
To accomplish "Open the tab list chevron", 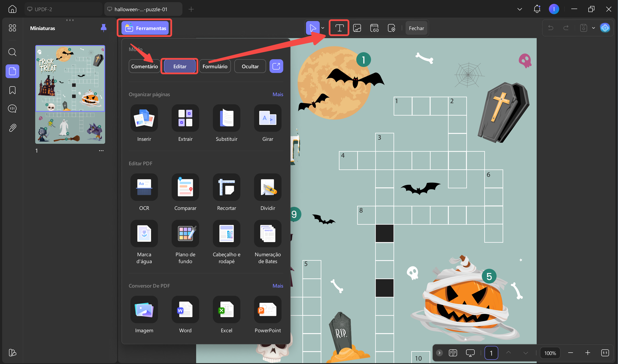I will point(520,9).
